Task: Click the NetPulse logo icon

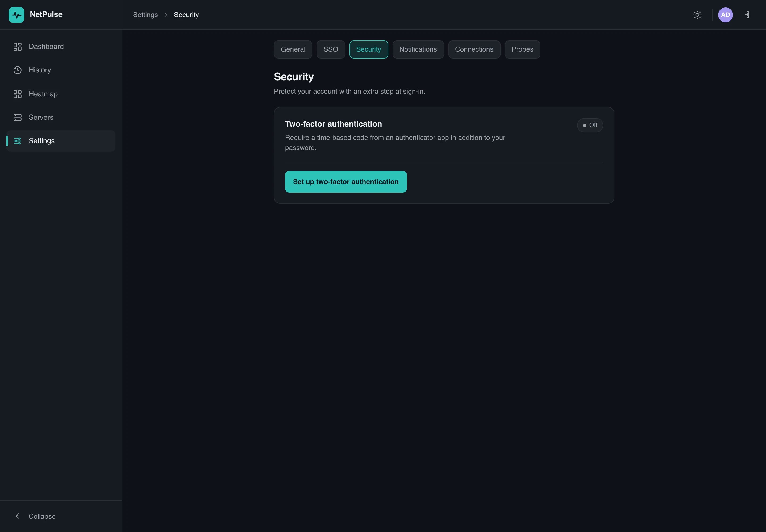Action: [x=16, y=15]
